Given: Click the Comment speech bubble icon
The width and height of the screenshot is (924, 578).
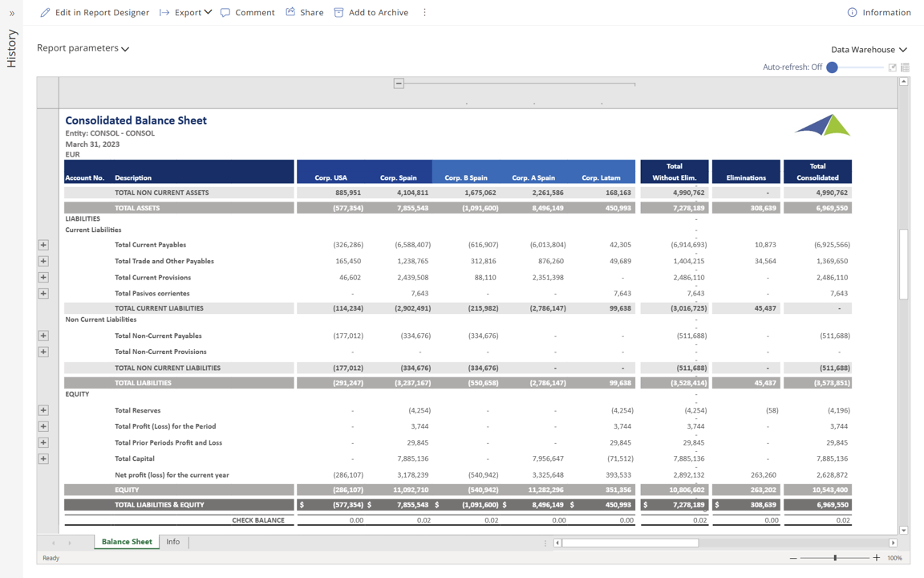Looking at the screenshot, I should coord(225,13).
